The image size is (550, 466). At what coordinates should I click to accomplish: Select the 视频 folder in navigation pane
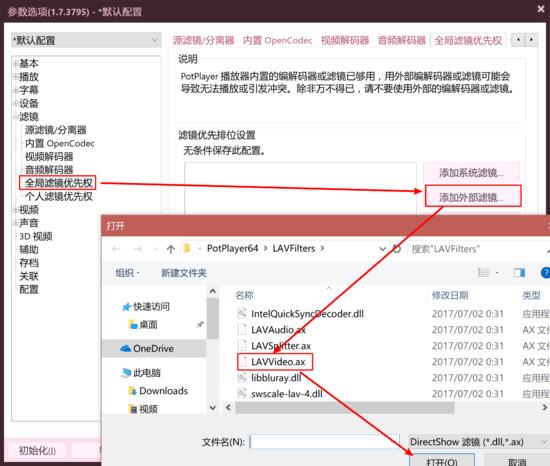148,409
